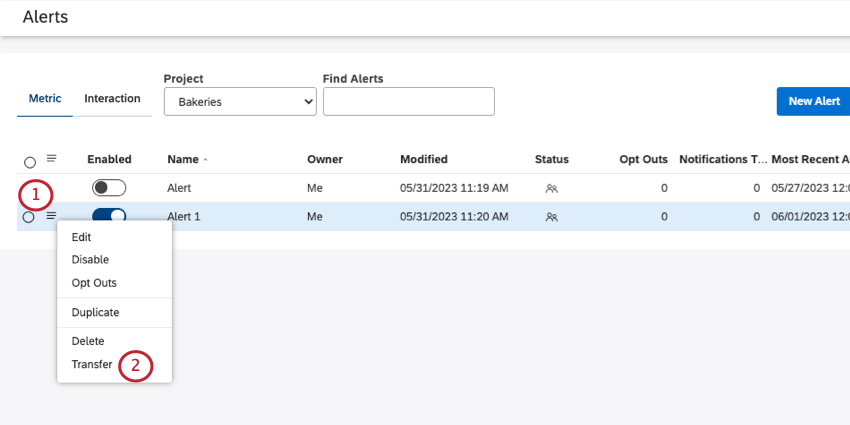Choose Disable from the context menu

coord(90,260)
